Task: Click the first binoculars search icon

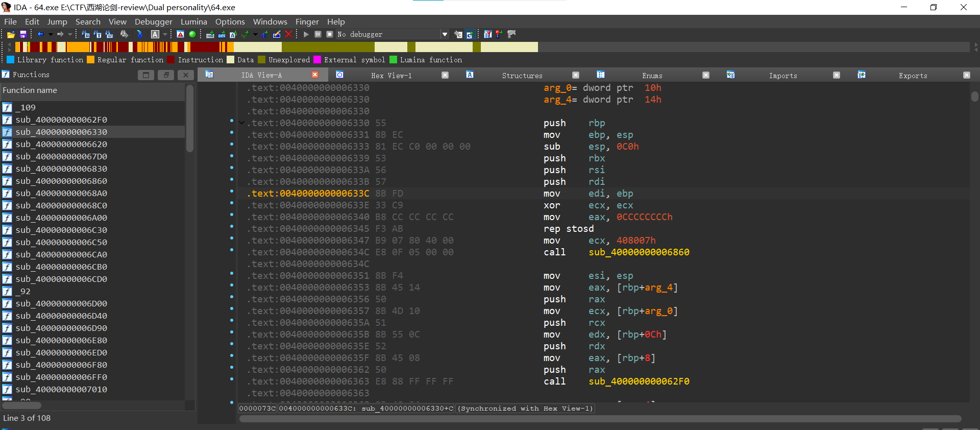Action: tap(86, 34)
